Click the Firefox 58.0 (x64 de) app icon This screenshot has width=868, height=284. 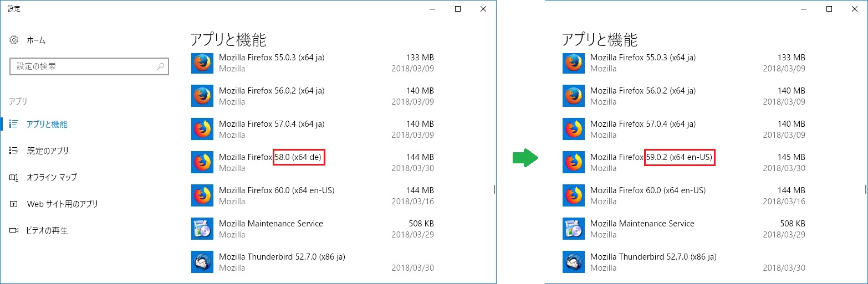(202, 162)
